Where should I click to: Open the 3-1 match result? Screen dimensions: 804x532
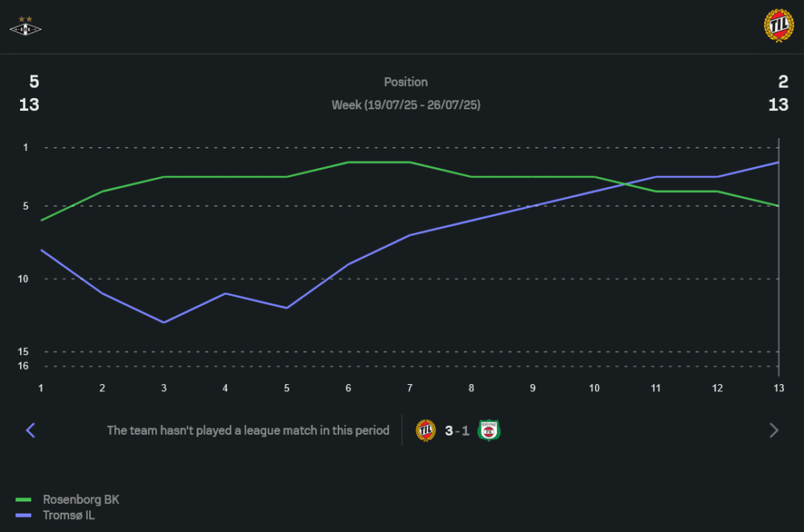click(x=457, y=431)
